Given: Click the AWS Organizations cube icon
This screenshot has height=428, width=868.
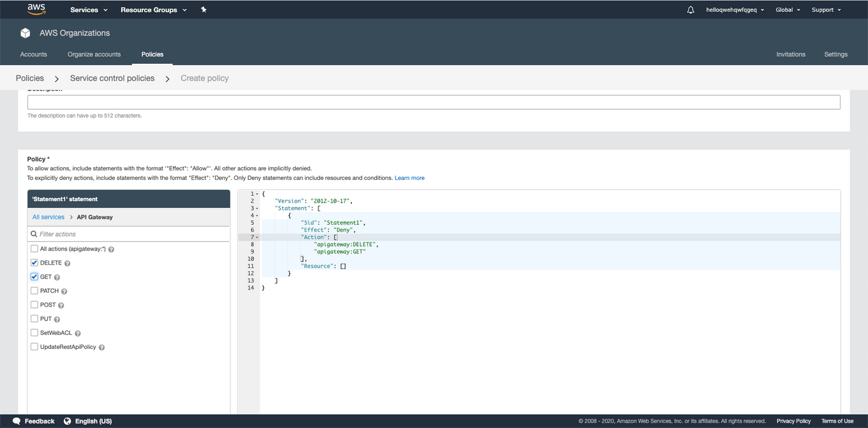Looking at the screenshot, I should point(26,33).
